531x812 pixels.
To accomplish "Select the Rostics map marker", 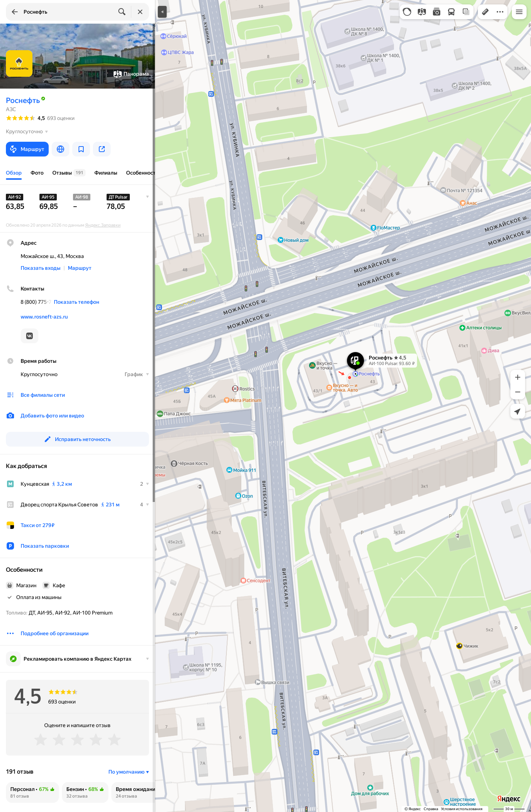I will tap(235, 389).
